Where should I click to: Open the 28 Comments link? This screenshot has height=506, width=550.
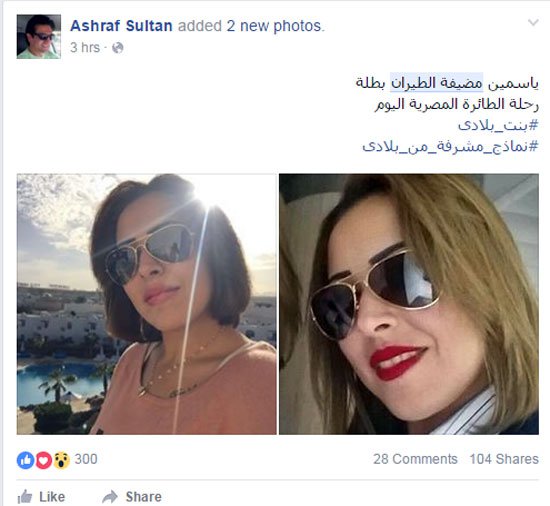[415, 459]
